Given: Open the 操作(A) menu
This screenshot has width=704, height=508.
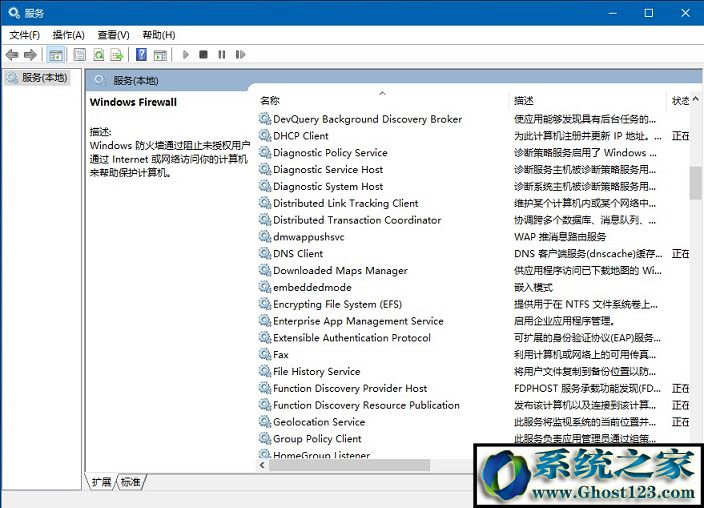Looking at the screenshot, I should [68, 35].
